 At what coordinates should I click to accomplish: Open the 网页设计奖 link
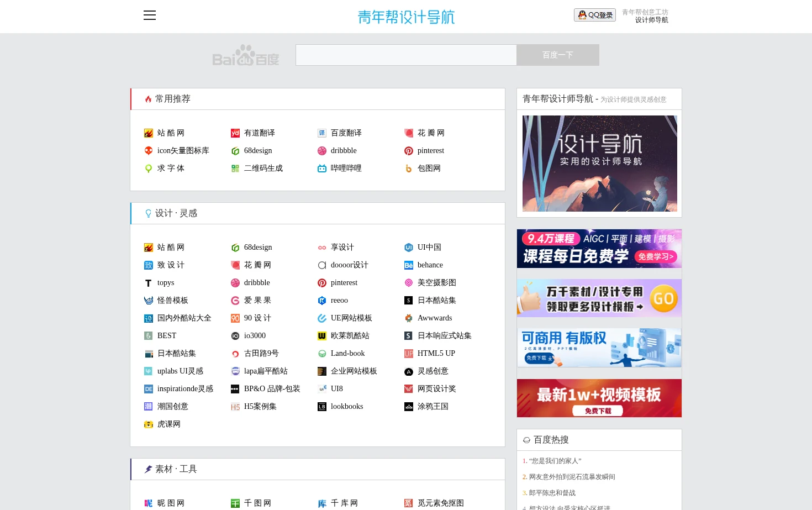click(x=437, y=389)
